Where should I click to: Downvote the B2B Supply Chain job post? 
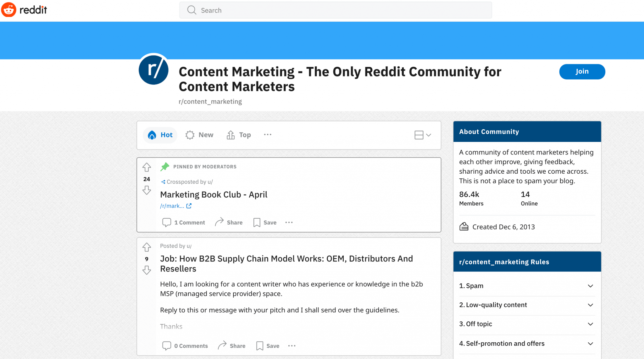tap(147, 270)
